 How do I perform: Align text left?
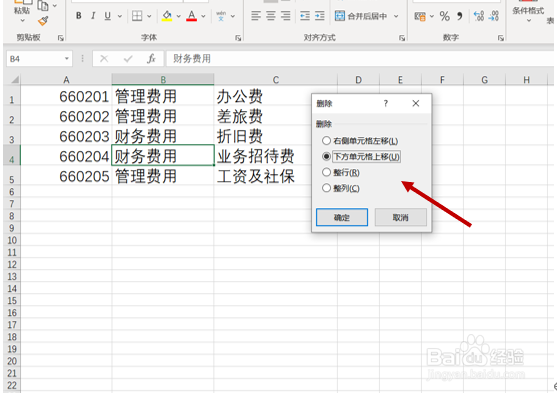click(256, 16)
